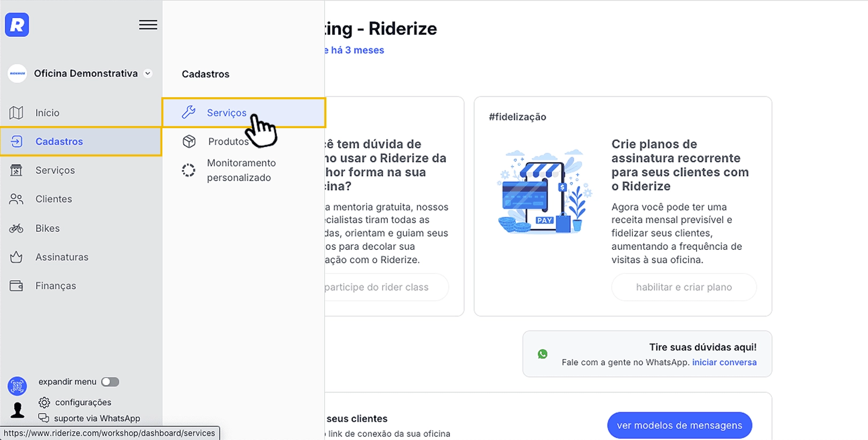Click the Bikes bicycle icon
This screenshot has height=440, width=868.
pos(17,229)
